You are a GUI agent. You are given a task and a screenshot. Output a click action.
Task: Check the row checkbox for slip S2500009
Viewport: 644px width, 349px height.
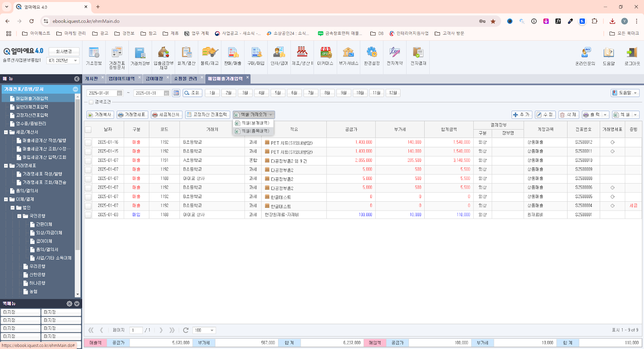click(88, 169)
